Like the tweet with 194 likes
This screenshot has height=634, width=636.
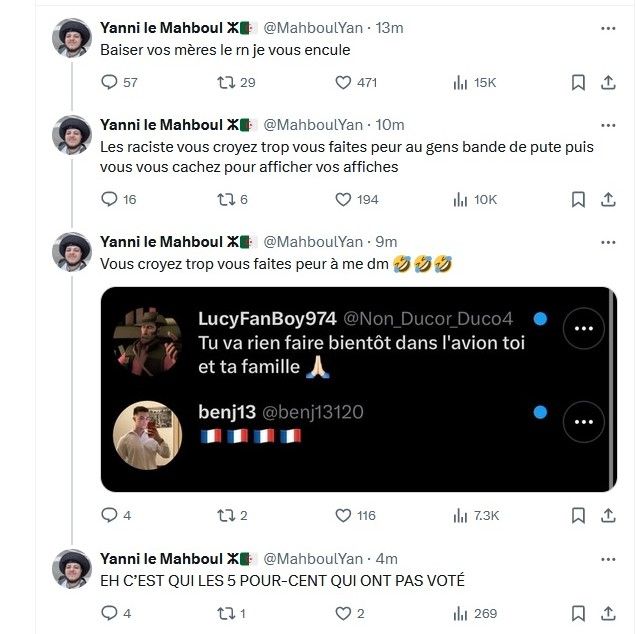[x=343, y=199]
